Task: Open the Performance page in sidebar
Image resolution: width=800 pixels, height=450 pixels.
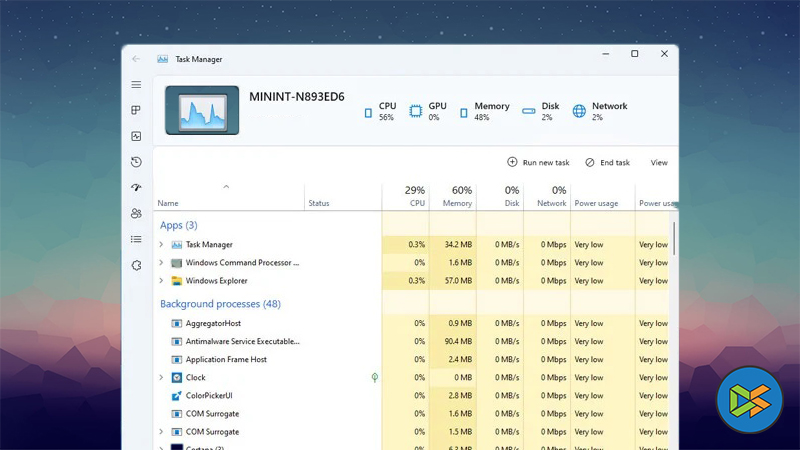Action: [136, 136]
